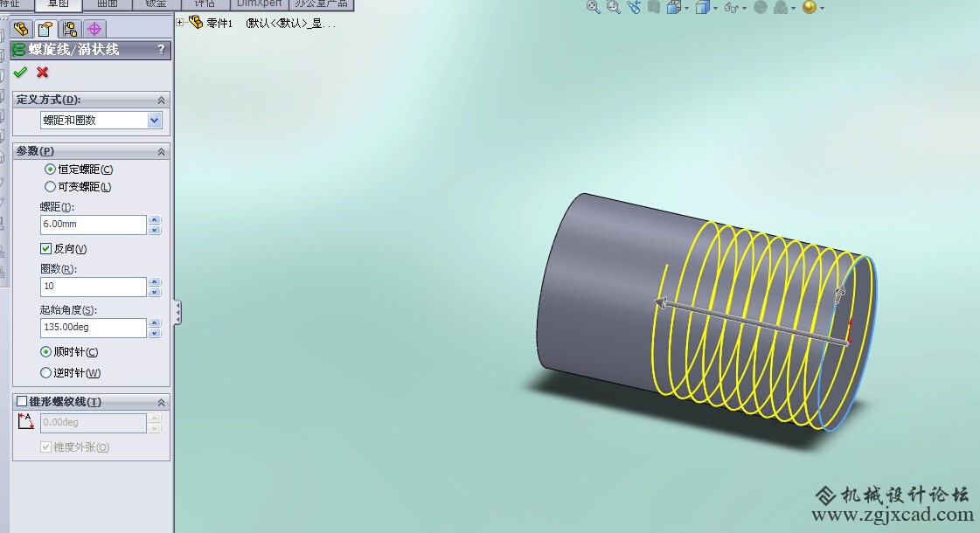This screenshot has width=980, height=533.
Task: Select 可变螺距 variable pitch radio button
Action: pyautogui.click(x=50, y=187)
